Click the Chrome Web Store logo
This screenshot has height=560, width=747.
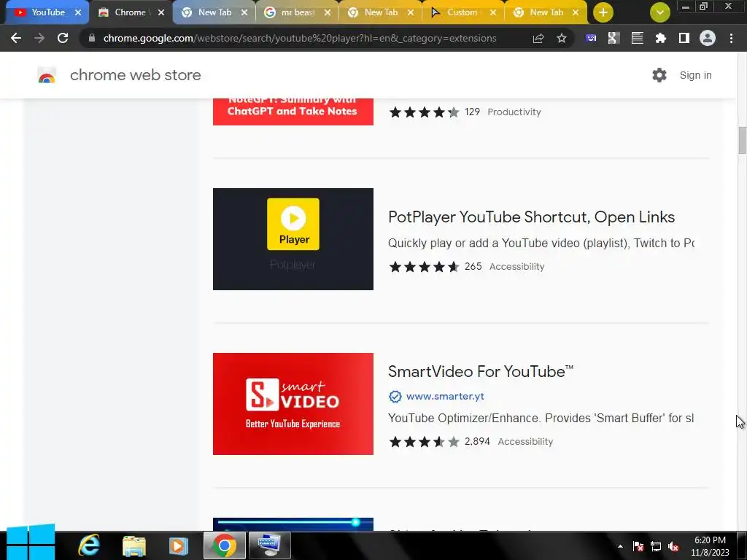click(x=47, y=75)
